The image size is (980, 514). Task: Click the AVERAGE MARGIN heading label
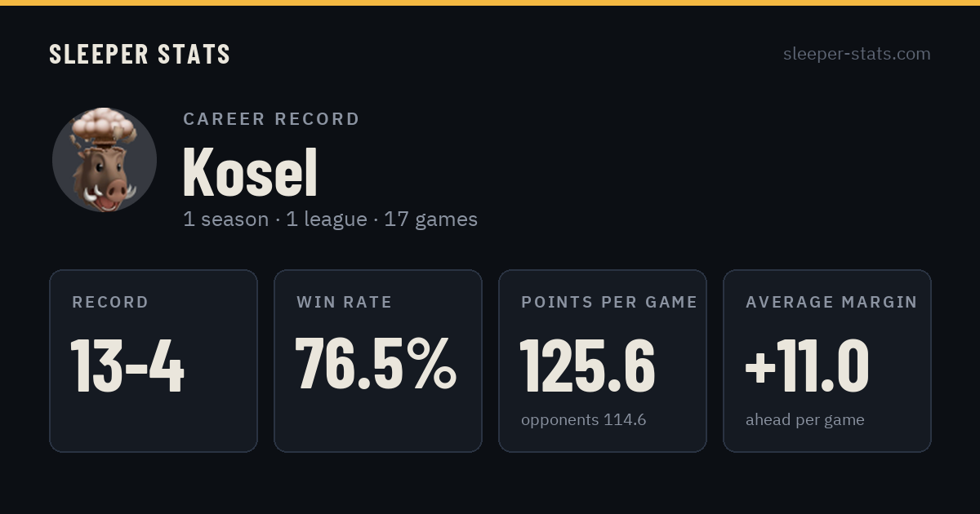point(831,303)
